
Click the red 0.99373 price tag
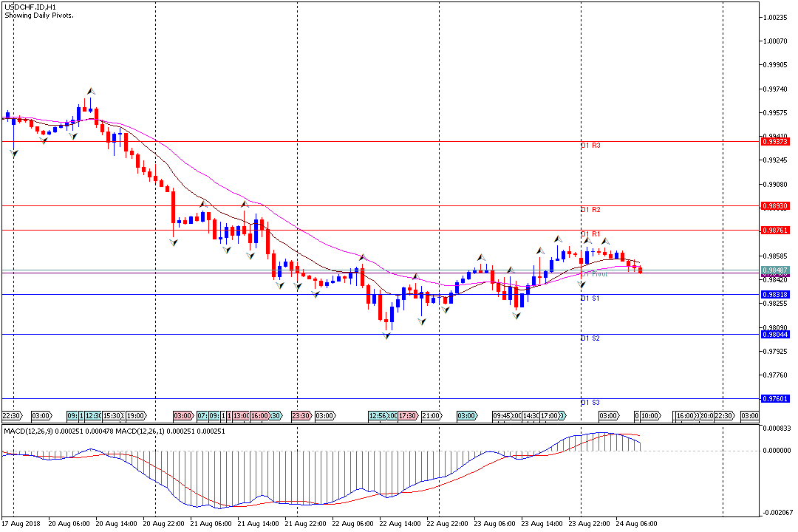775,142
